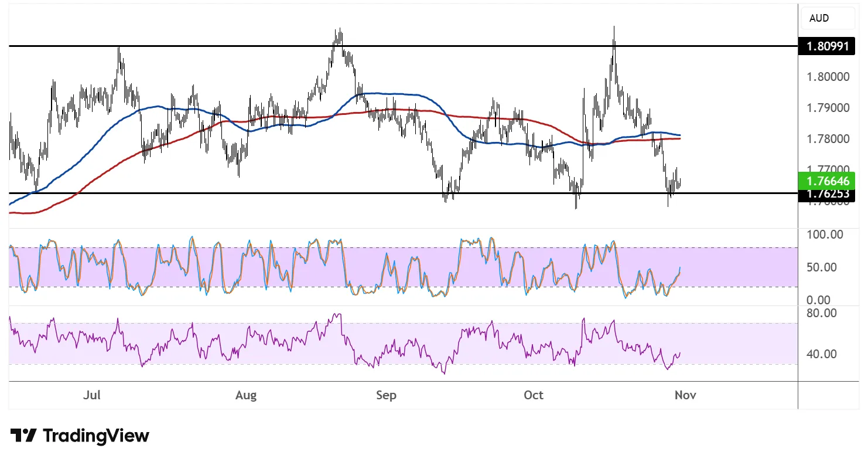This screenshot has height=462, width=868.
Task: Select the 1.78000 price scale label
Action: tap(827, 139)
